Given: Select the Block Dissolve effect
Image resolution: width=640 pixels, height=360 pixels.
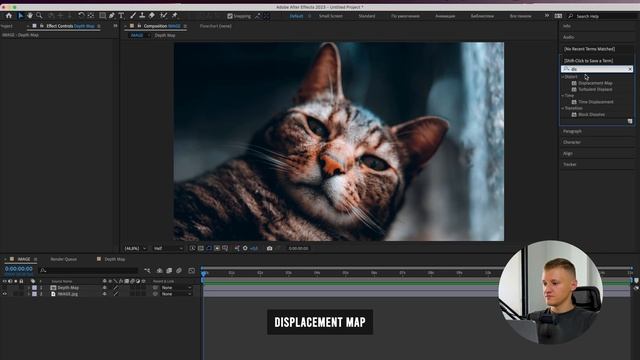Looking at the screenshot, I should tap(591, 114).
